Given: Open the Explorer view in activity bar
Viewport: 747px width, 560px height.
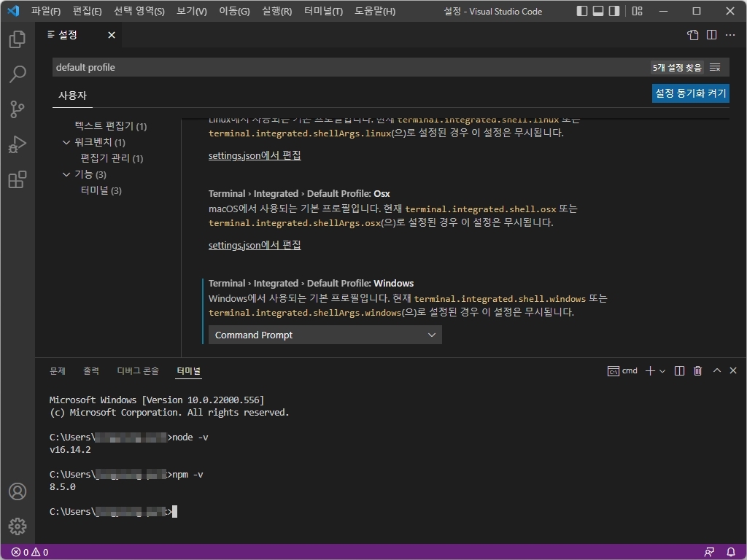Looking at the screenshot, I should [18, 39].
